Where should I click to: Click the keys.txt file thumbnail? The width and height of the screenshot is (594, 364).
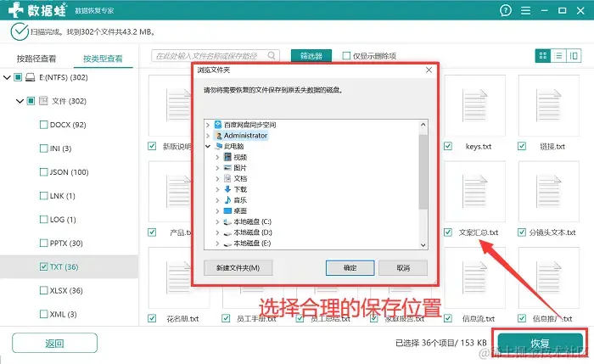[474, 105]
